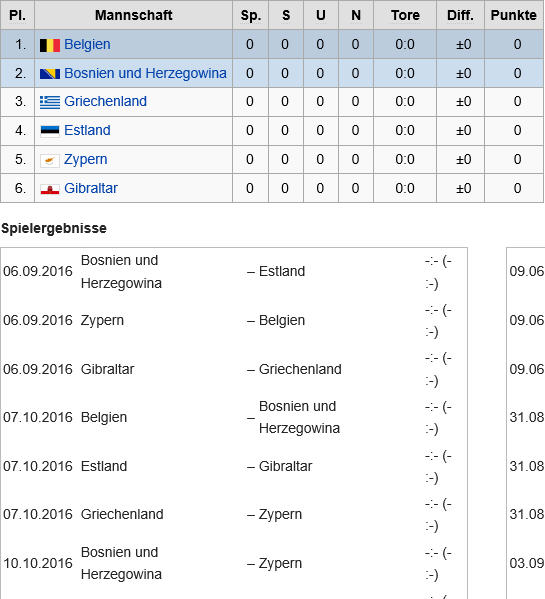This screenshot has height=599, width=545.
Task: Open the Estland team link
Action: (x=87, y=130)
